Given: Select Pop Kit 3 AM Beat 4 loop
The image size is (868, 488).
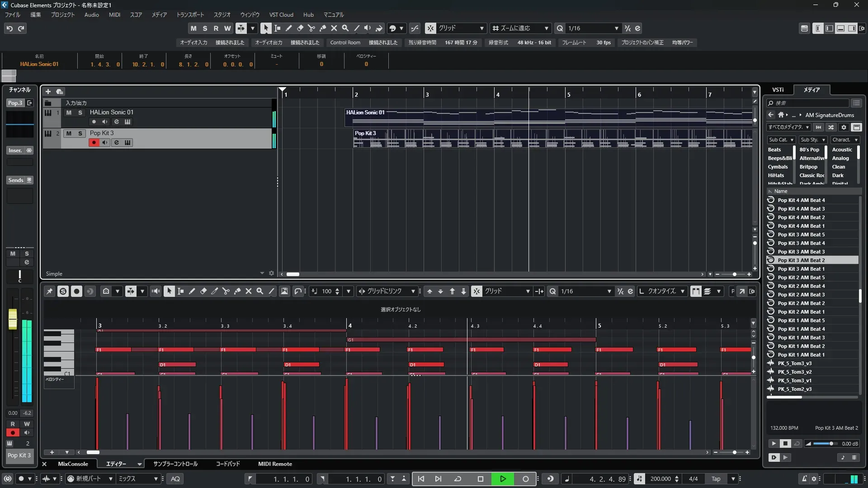Looking at the screenshot, I should coord(801,243).
